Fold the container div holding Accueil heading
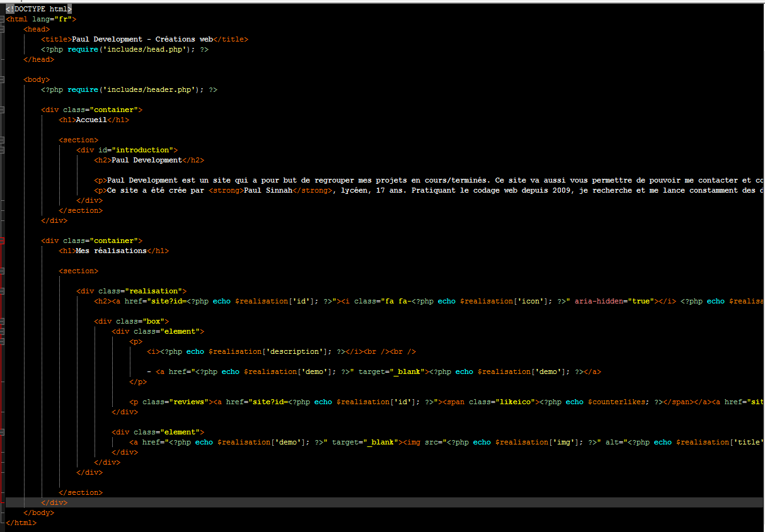 [3, 110]
